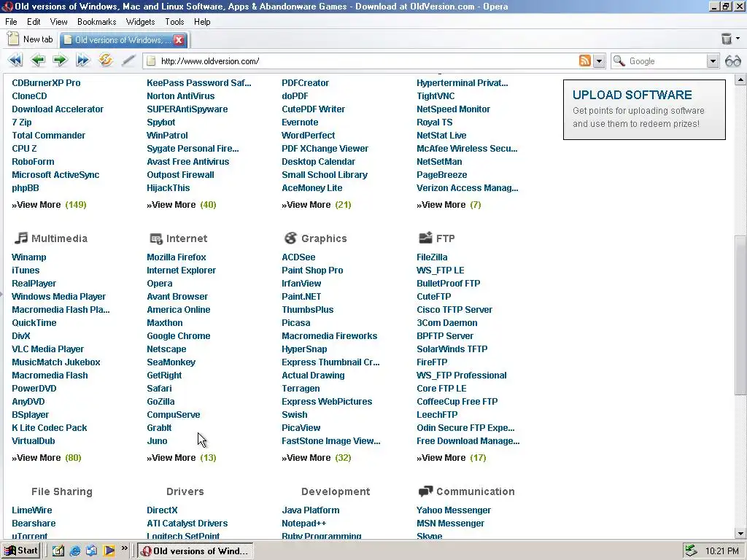Viewport: 747px width, 560px height.
Task: Click the Google search field
Action: pos(666,61)
